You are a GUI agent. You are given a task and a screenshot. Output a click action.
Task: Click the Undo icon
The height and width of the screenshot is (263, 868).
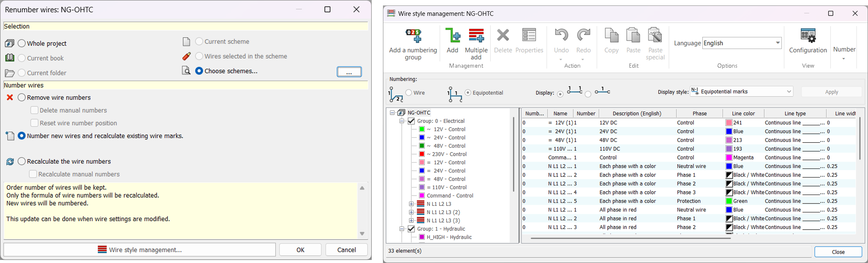(561, 35)
